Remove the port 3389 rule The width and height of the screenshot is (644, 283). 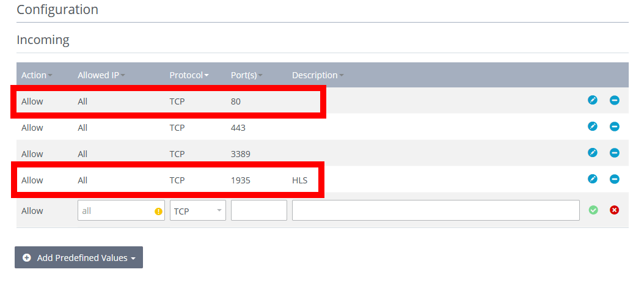(x=615, y=153)
